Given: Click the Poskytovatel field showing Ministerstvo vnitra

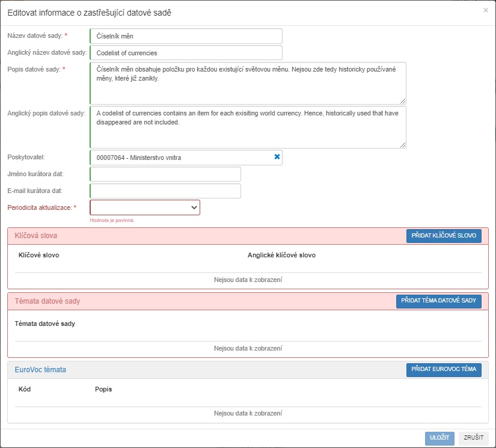Looking at the screenshot, I should [x=180, y=158].
